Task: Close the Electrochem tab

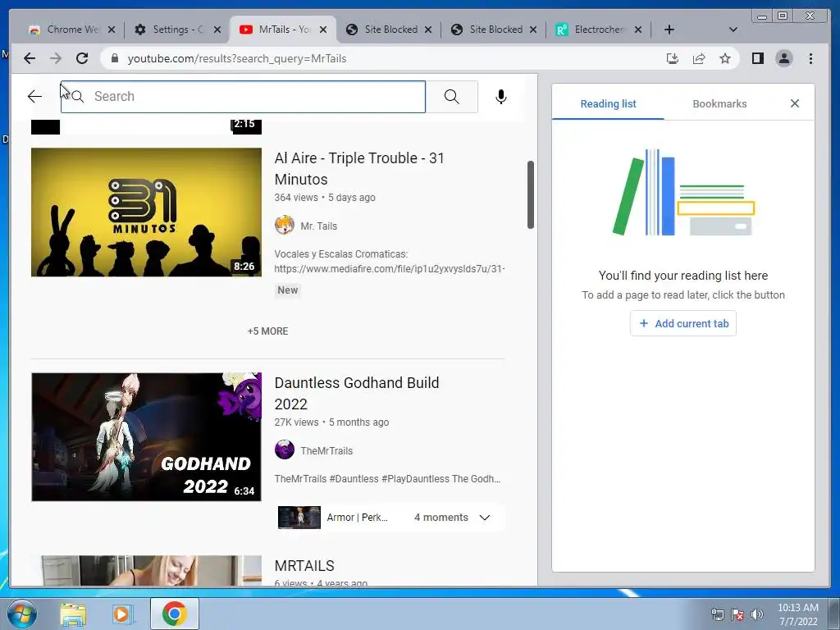Action: (638, 30)
